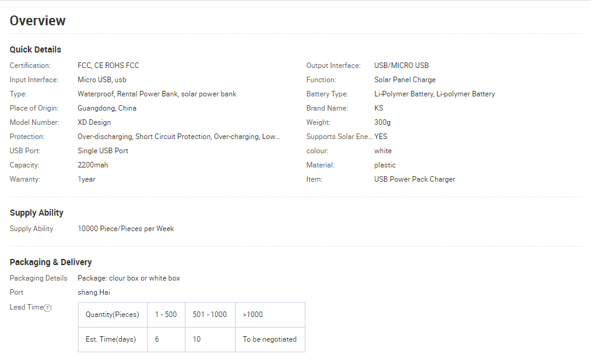591x364 pixels.
Task: Click the Model Number value XD Design
Action: 94,122
